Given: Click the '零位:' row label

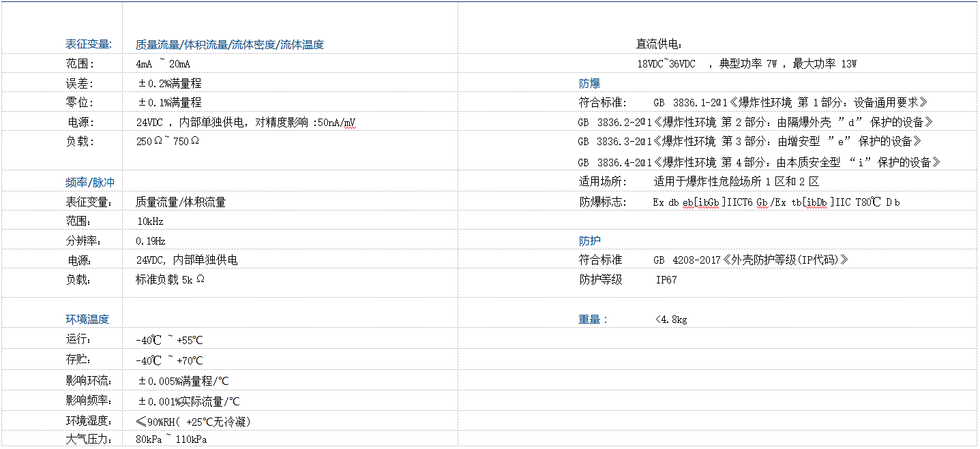Looking at the screenshot, I should (x=80, y=103).
